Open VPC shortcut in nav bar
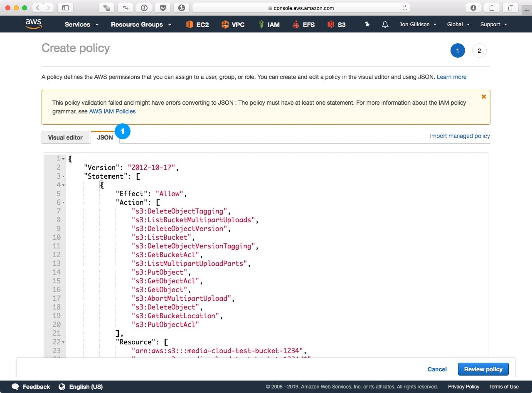The image size is (532, 393). coord(233,25)
